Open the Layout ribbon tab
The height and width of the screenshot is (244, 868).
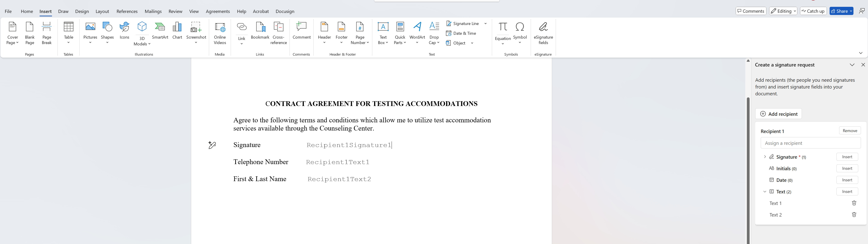point(102,11)
